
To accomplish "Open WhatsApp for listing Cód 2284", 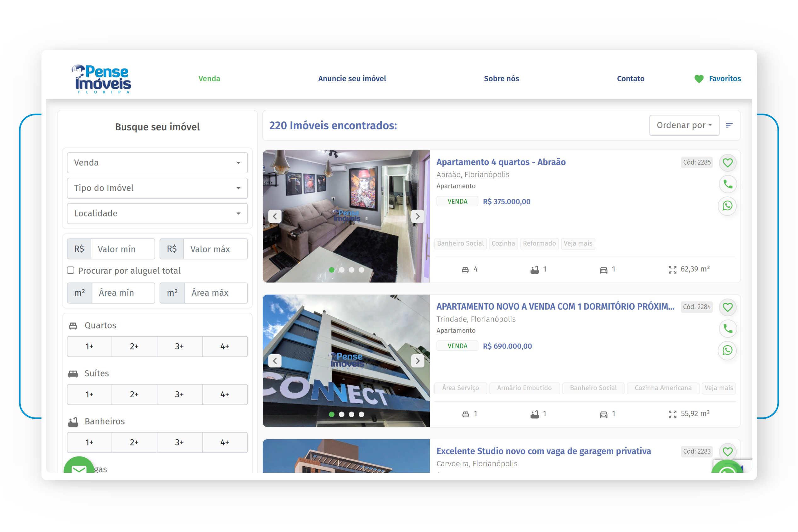I will 728,350.
